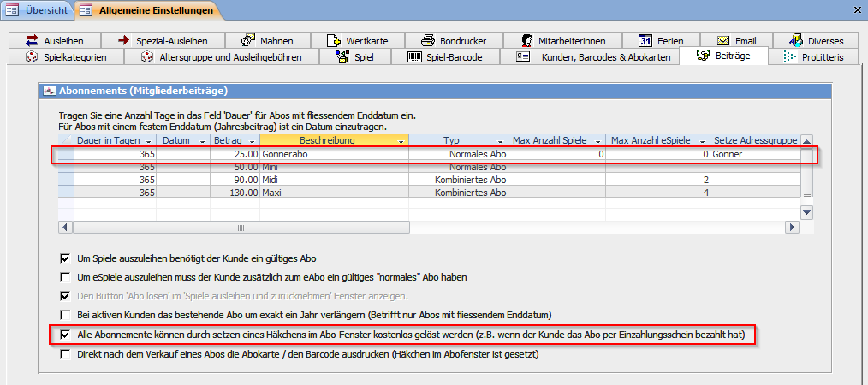Click the Gönner Adressgruppe cell

point(755,154)
